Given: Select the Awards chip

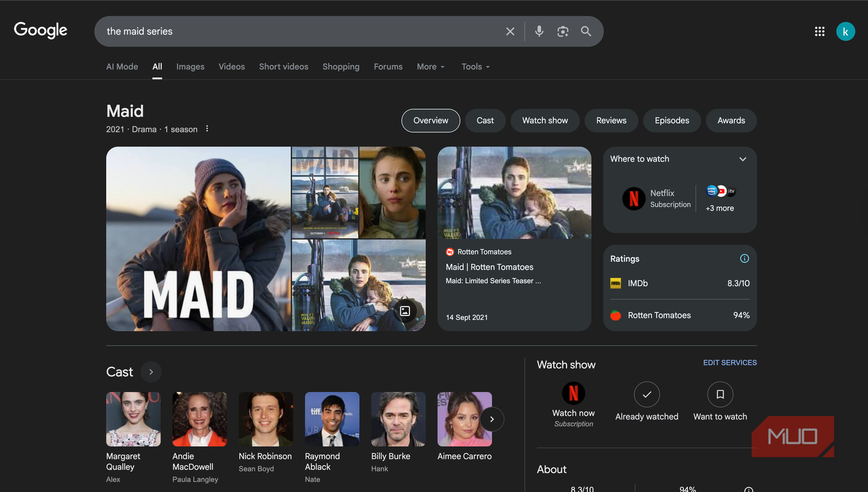Looking at the screenshot, I should [731, 121].
